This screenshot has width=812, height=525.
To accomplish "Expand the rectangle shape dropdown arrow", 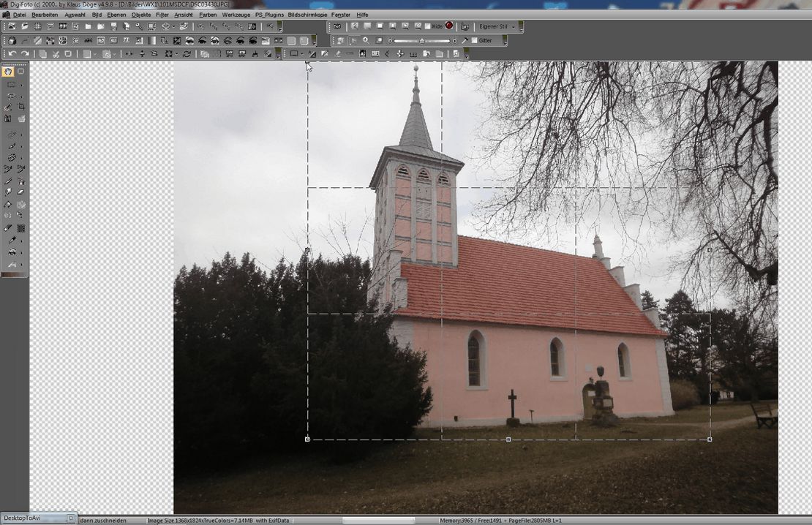I will coord(302,54).
